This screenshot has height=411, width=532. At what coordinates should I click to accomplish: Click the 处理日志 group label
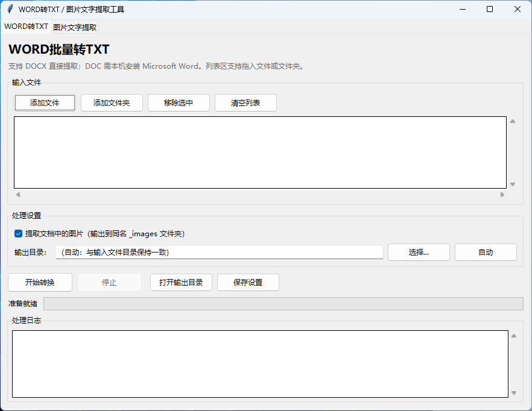pos(27,320)
